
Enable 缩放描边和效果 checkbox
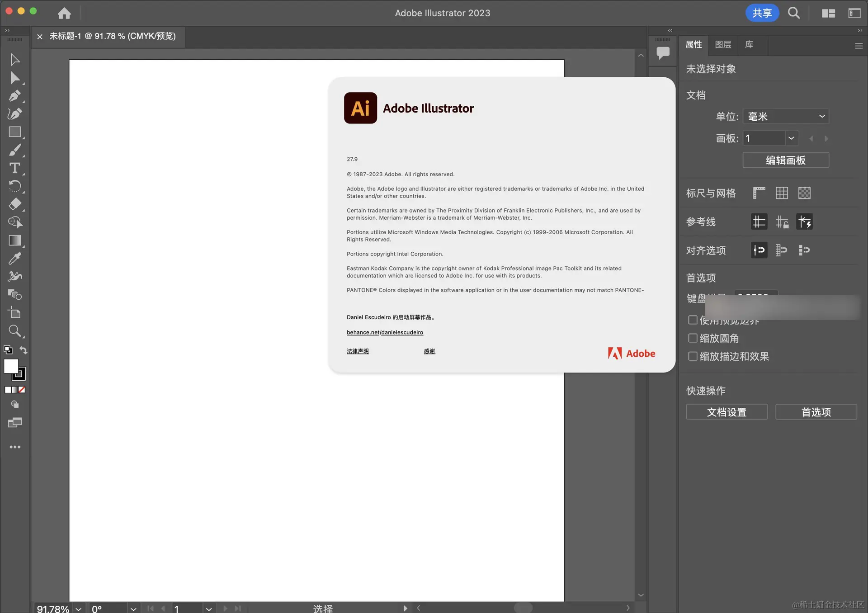pyautogui.click(x=693, y=356)
